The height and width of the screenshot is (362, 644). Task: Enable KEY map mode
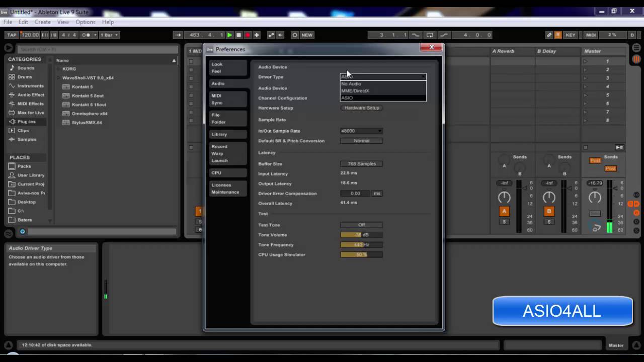click(571, 35)
